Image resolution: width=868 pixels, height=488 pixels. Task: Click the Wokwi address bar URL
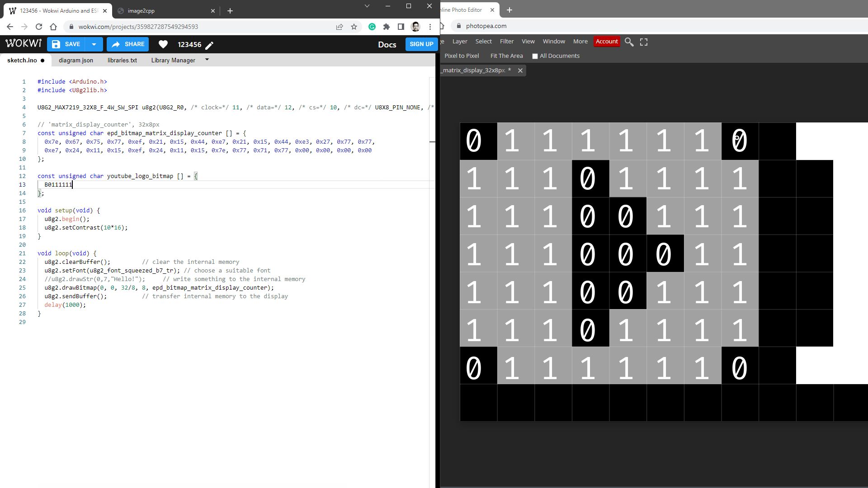(x=138, y=27)
